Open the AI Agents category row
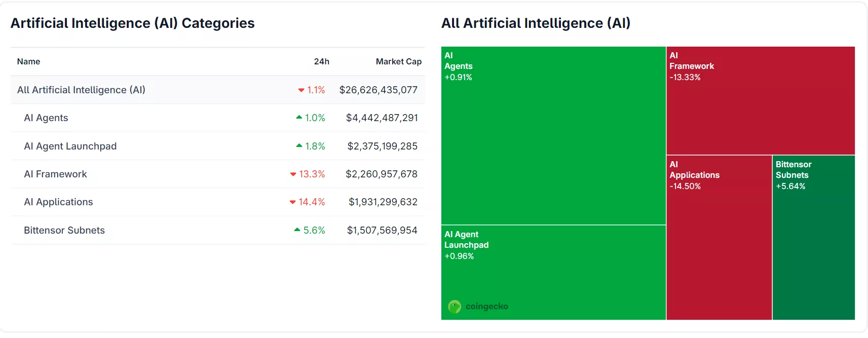 click(46, 118)
